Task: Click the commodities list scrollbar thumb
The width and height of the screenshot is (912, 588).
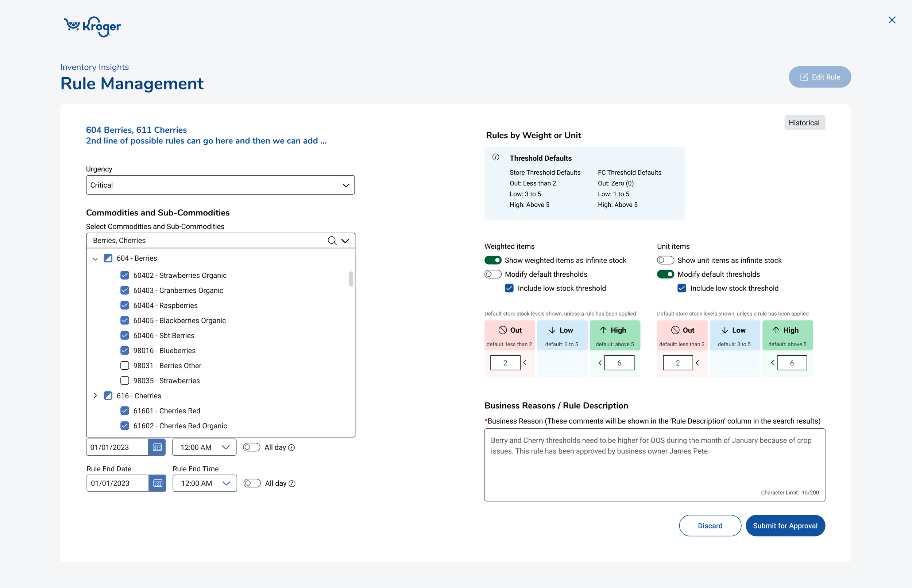Action: (351, 279)
